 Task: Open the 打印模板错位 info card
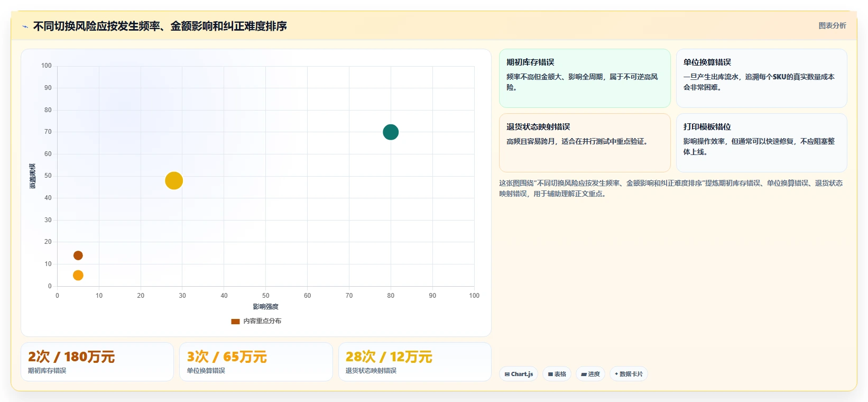pos(761,143)
